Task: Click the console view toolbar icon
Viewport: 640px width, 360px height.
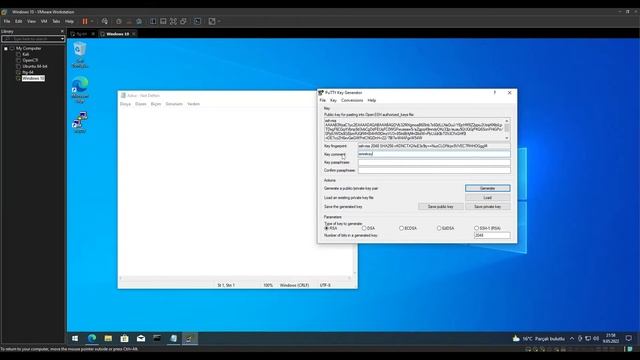Action: pyautogui.click(x=197, y=21)
